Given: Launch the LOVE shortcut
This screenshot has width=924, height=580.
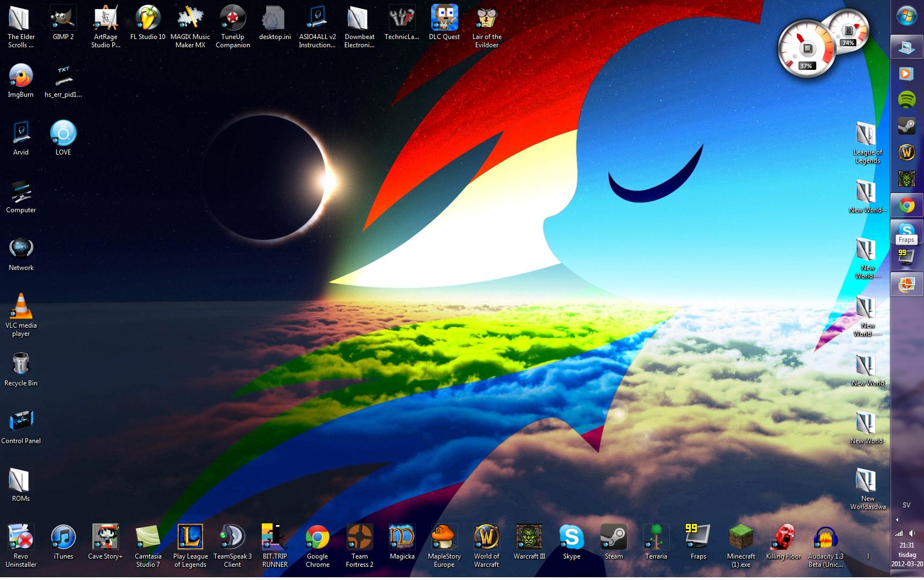Looking at the screenshot, I should (63, 138).
